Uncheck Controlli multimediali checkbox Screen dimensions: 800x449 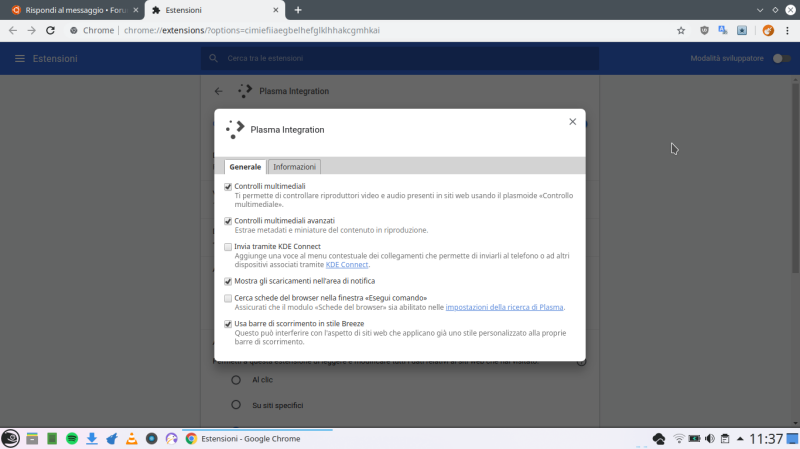tap(228, 187)
